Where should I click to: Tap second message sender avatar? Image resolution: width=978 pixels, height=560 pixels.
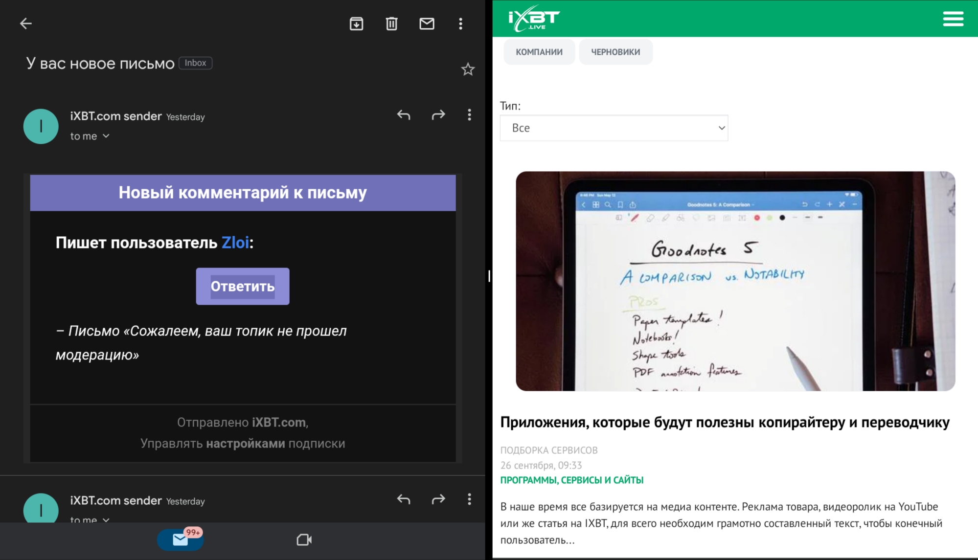click(41, 509)
